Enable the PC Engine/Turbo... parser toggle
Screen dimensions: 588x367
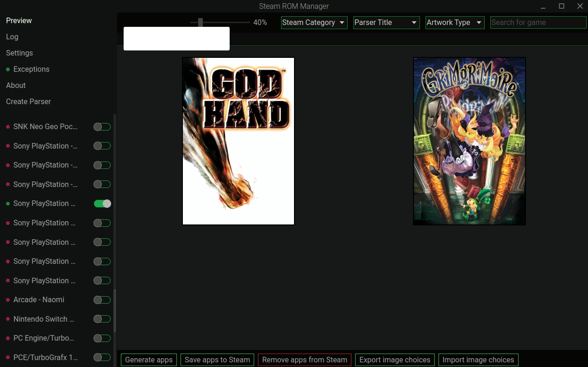pos(102,338)
